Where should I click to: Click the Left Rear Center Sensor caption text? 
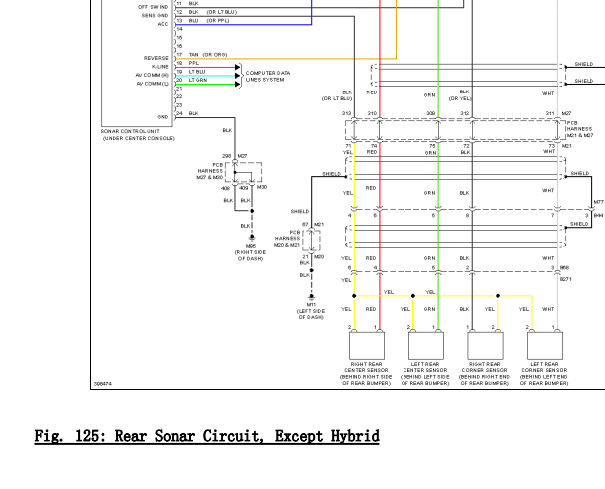(426, 374)
